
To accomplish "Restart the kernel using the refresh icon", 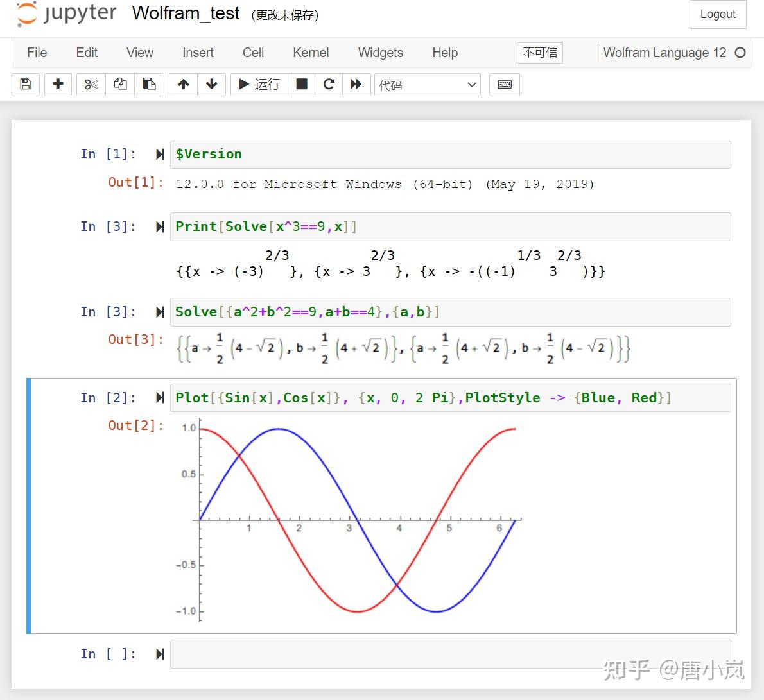I will pyautogui.click(x=329, y=84).
